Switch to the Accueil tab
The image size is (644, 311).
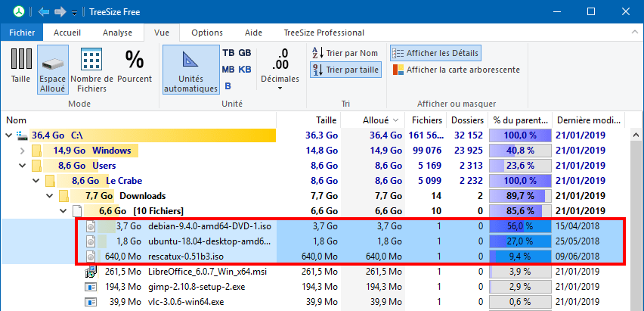(x=67, y=33)
